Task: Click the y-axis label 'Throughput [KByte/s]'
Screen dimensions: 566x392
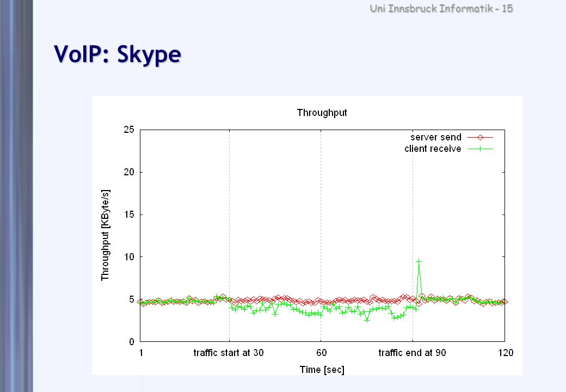Action: click(x=105, y=235)
